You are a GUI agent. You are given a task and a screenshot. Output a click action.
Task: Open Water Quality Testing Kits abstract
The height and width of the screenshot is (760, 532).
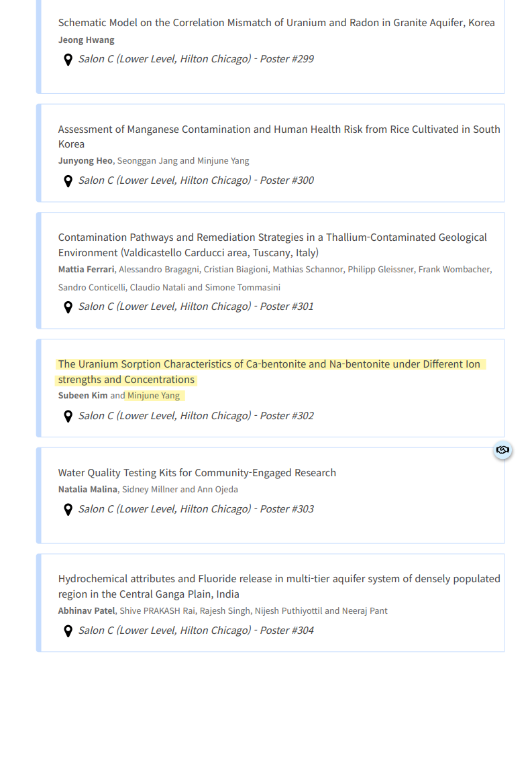pyautogui.click(x=197, y=473)
